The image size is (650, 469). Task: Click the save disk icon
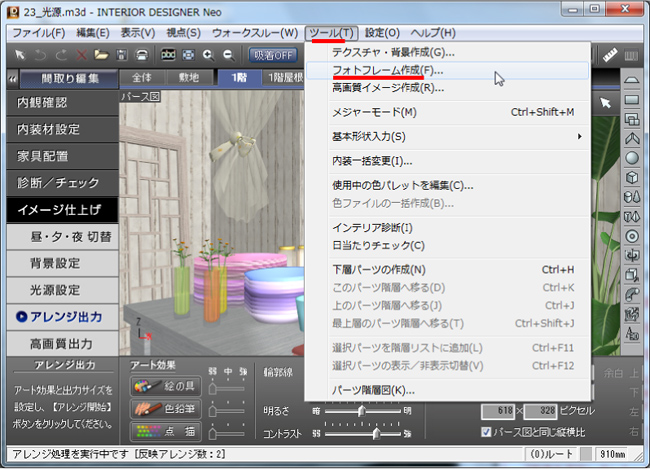coord(120,55)
